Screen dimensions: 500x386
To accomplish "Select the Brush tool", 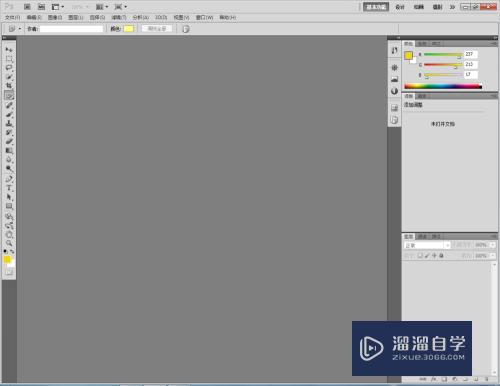I will coord(9,114).
